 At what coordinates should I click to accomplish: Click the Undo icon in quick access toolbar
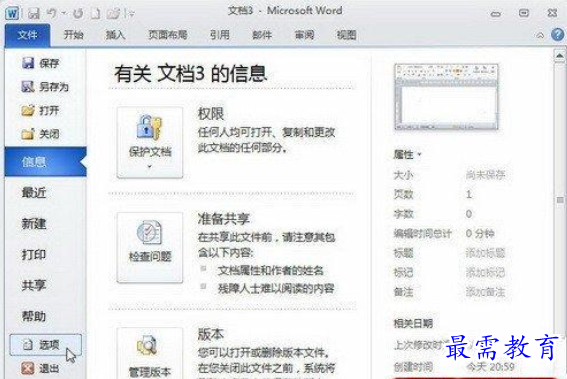[x=51, y=13]
